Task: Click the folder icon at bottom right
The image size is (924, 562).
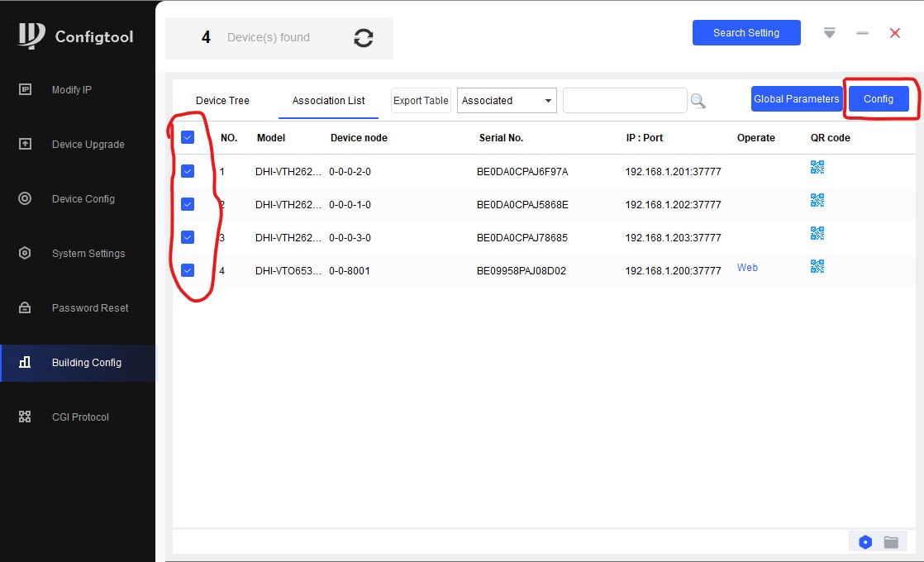Action: [x=891, y=542]
